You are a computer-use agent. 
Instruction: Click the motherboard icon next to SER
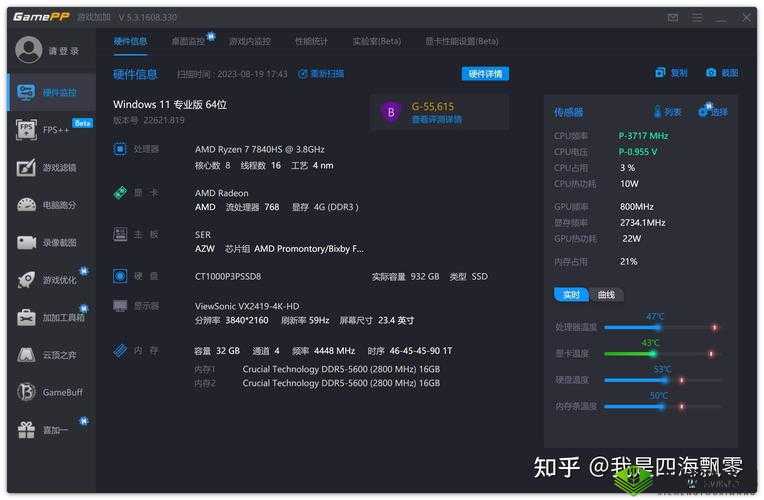point(120,234)
